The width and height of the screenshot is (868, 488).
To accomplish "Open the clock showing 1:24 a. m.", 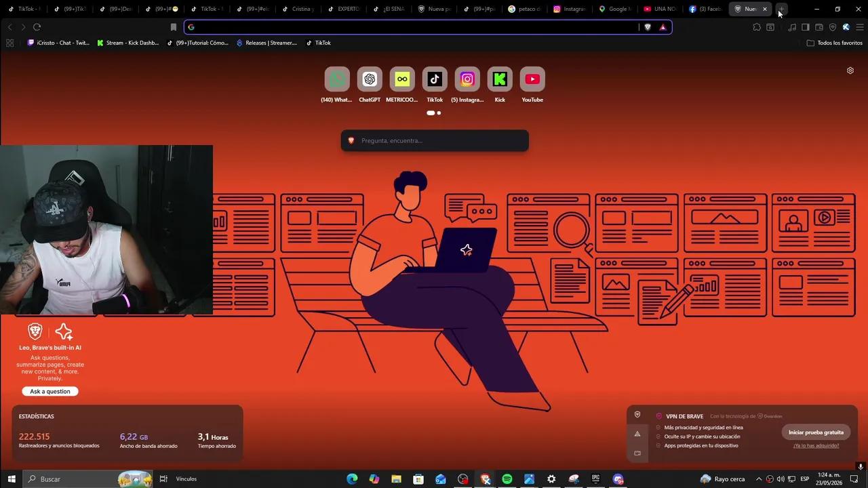I will tap(829, 479).
